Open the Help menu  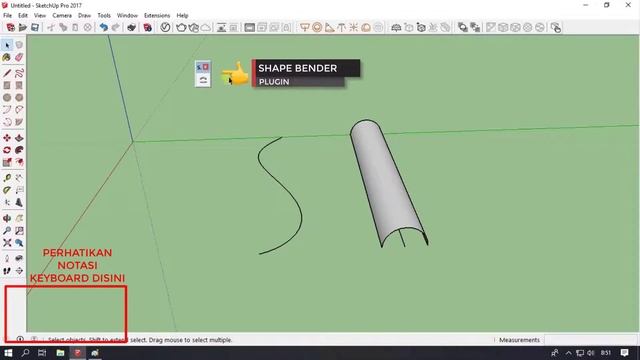click(182, 16)
